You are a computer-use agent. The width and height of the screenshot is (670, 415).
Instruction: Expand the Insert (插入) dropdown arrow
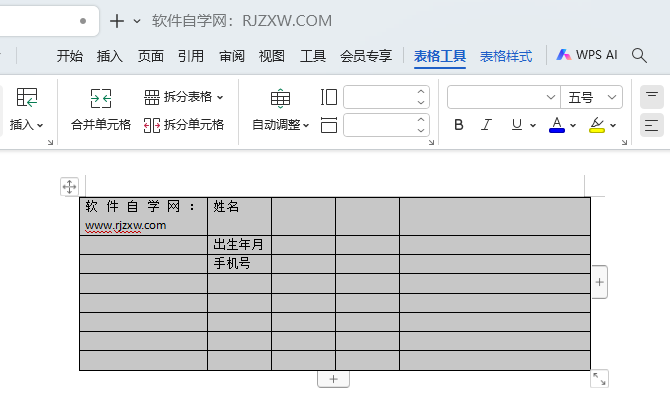click(x=40, y=125)
